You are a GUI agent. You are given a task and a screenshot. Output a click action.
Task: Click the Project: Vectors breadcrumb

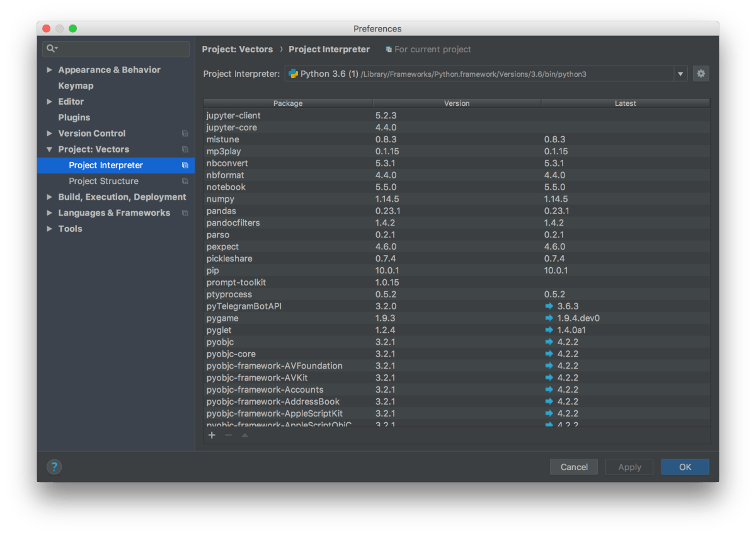[x=238, y=49]
